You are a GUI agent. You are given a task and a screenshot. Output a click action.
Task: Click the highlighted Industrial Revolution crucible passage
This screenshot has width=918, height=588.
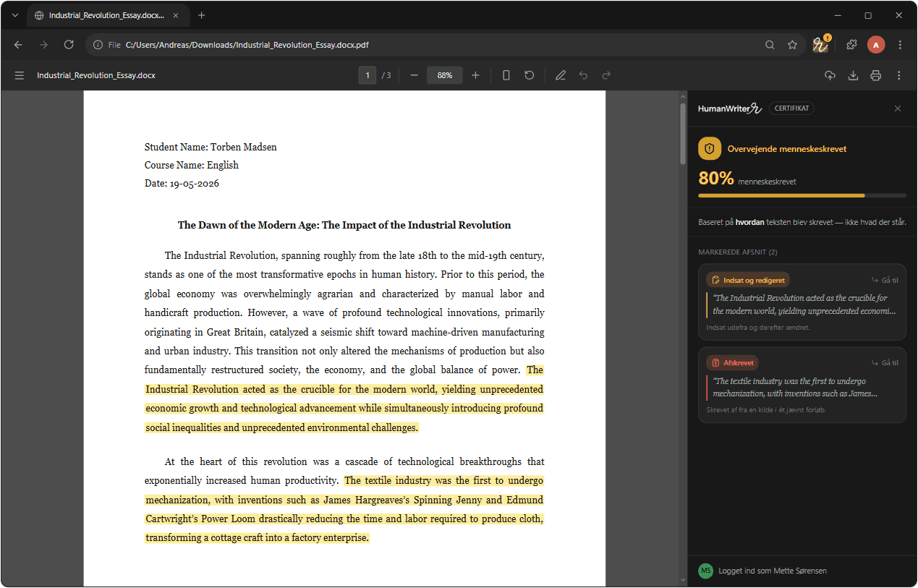[344, 399]
